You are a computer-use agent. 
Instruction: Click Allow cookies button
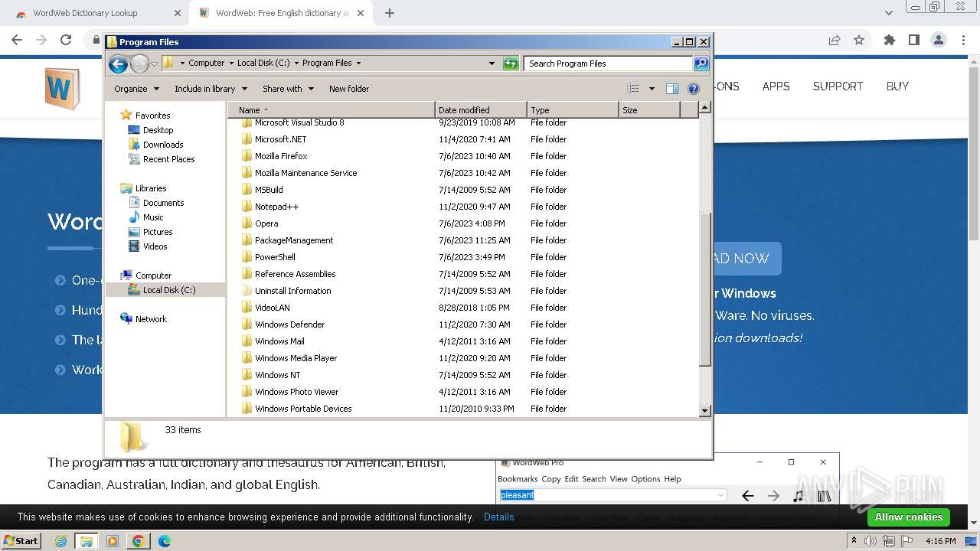tap(909, 517)
